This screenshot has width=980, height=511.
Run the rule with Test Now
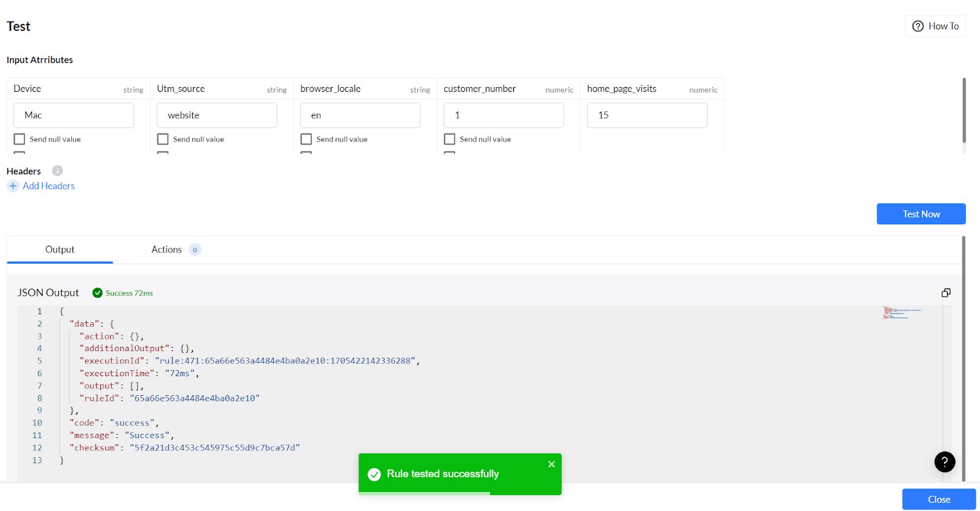click(x=921, y=214)
